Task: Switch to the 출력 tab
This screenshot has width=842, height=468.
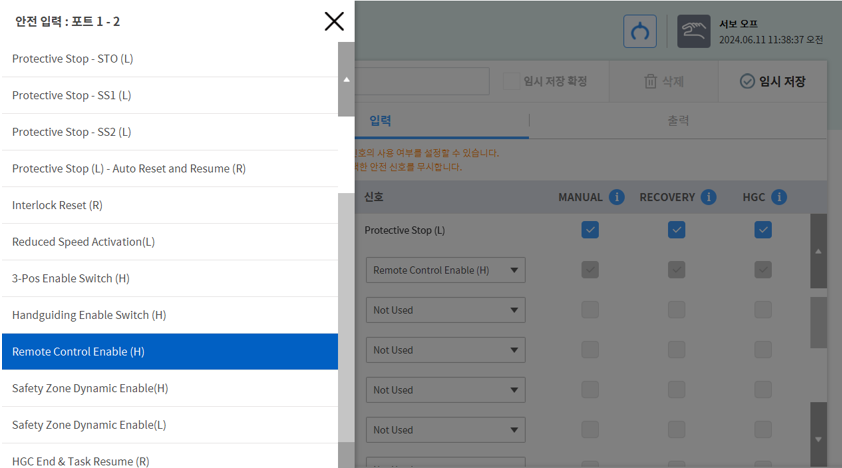Action: click(678, 121)
